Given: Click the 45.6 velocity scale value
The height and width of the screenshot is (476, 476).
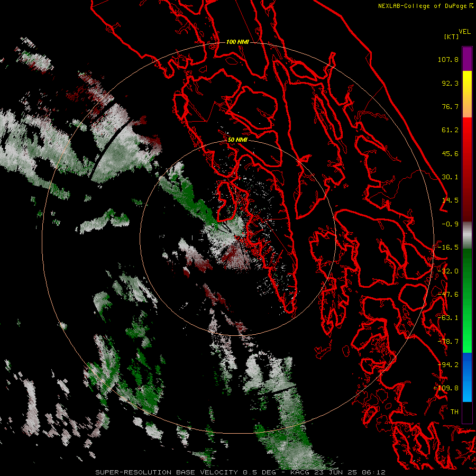Looking at the screenshot, I should [450, 153].
